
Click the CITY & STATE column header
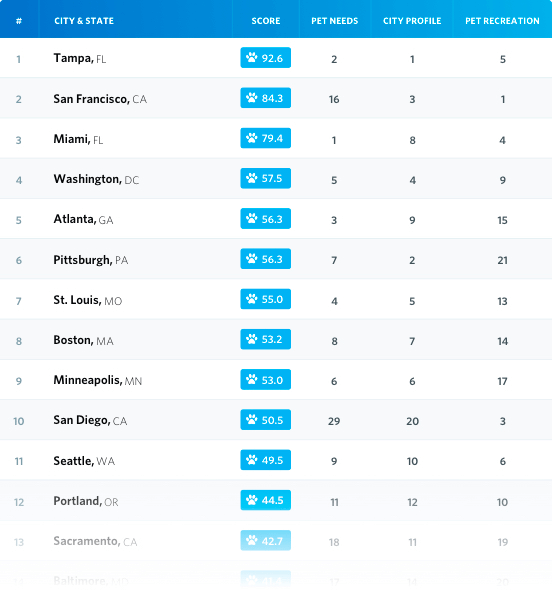(84, 21)
